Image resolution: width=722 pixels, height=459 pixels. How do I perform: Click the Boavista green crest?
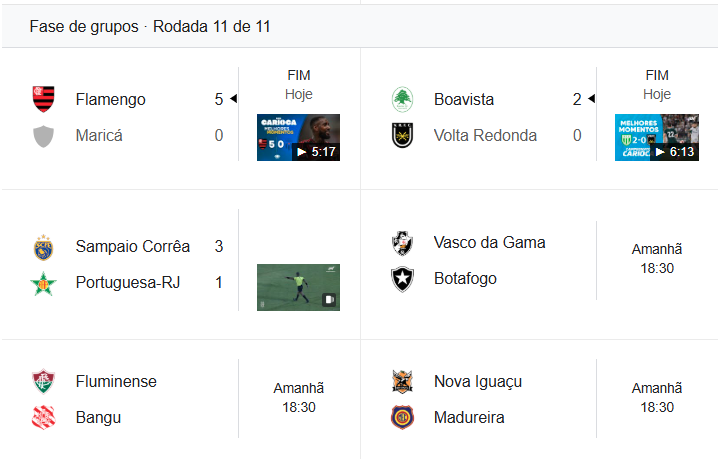point(402,99)
